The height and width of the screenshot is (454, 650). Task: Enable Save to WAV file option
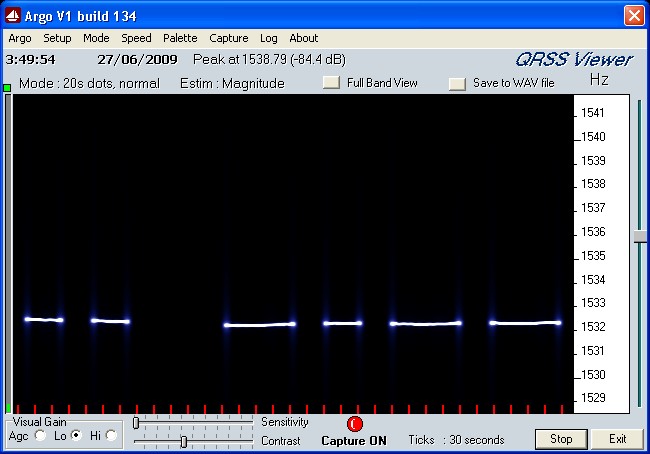click(x=457, y=83)
